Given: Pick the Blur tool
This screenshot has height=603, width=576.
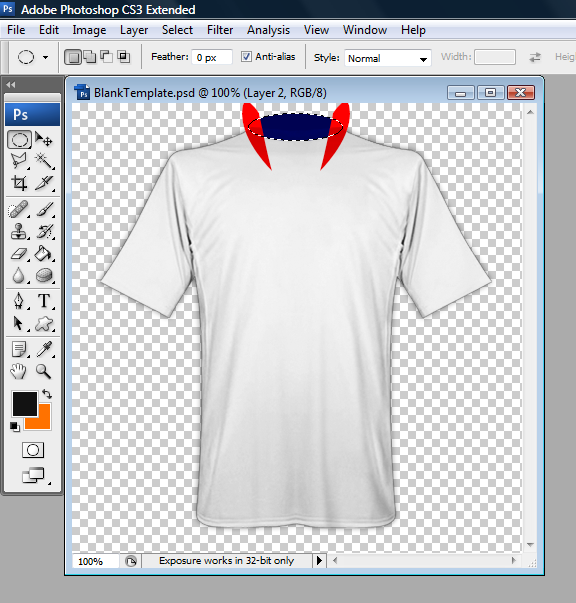Looking at the screenshot, I should tap(19, 275).
